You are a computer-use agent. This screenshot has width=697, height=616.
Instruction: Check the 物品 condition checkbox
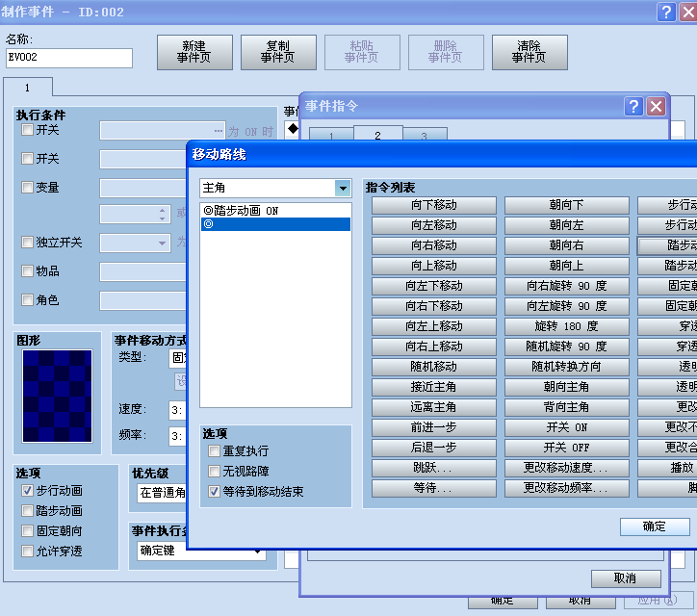pos(27,271)
